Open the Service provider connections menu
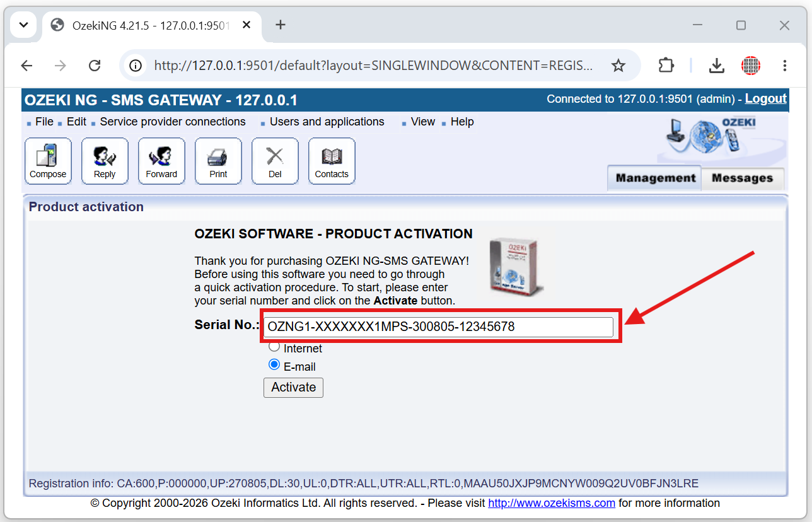The height and width of the screenshot is (522, 812). pyautogui.click(x=173, y=122)
